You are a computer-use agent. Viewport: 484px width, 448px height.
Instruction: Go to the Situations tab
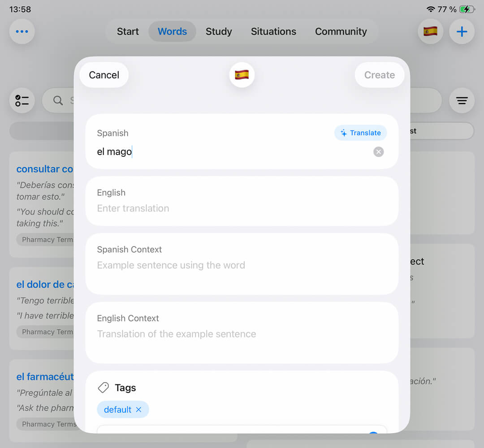click(273, 31)
